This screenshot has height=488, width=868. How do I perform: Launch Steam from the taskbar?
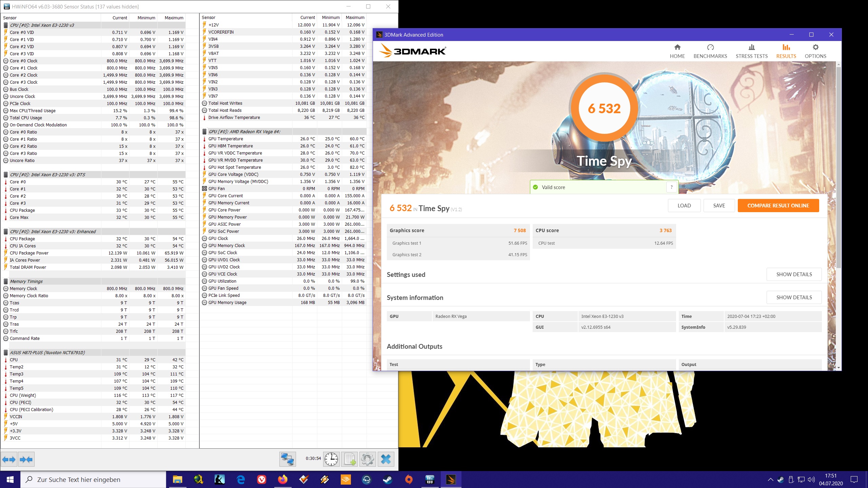pyautogui.click(x=388, y=480)
